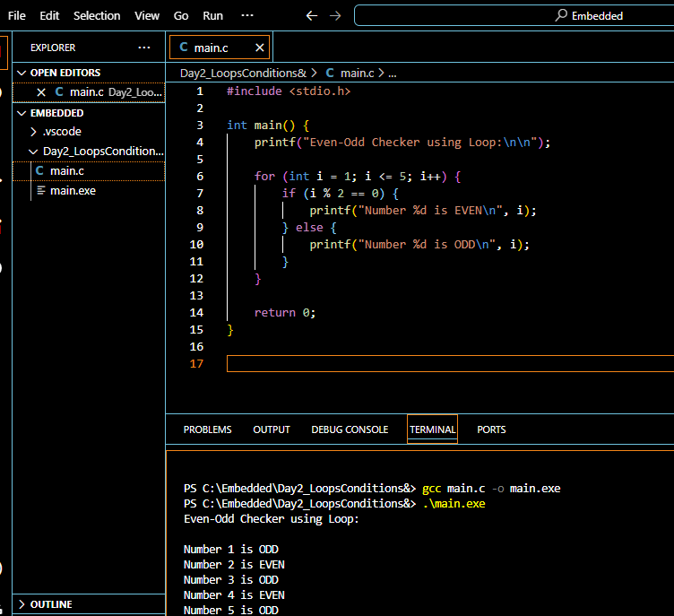Click the gcc main.c -o main.exe command

[x=491, y=489]
